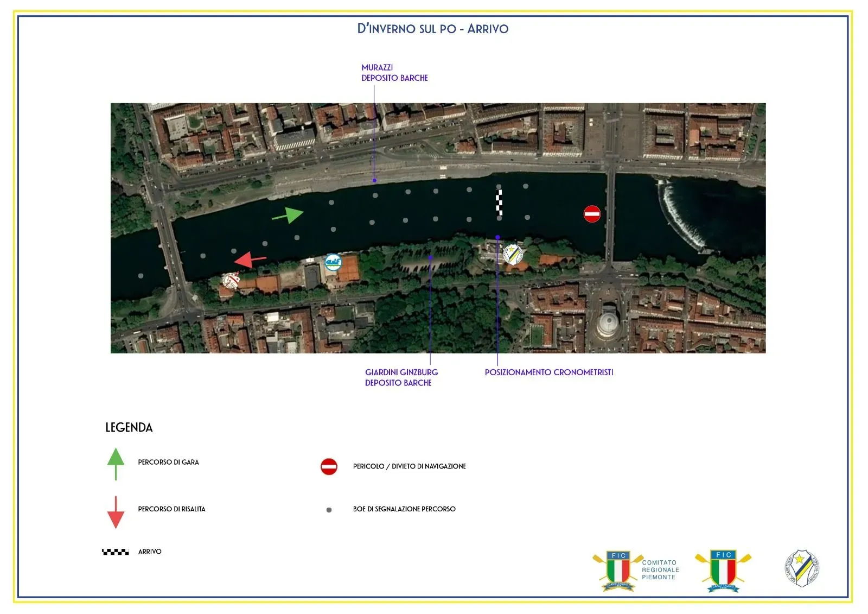The width and height of the screenshot is (868, 614).
Task: Click the FIC Comitato Regionale Piemonte logo
Action: [x=636, y=570]
